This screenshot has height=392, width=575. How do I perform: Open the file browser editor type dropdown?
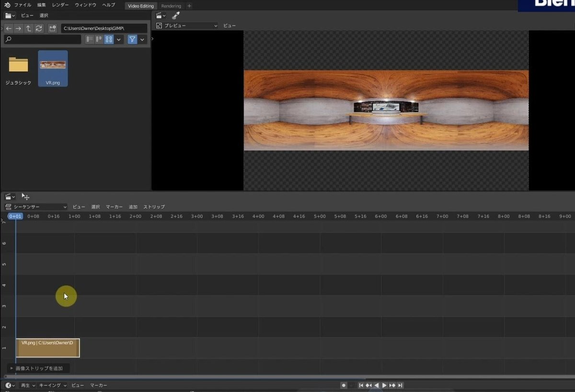[10, 16]
